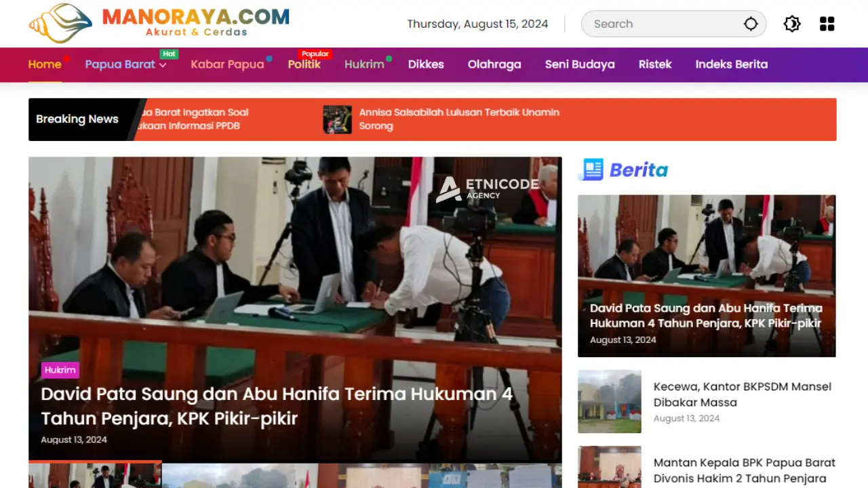Viewport: 868px width, 488px height.
Task: Go to the Kabar Papua section
Action: pos(227,64)
